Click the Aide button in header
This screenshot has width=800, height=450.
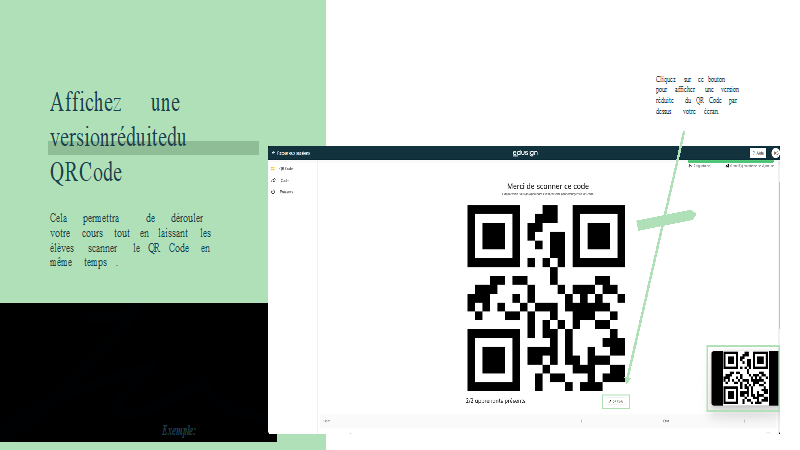[x=758, y=153]
